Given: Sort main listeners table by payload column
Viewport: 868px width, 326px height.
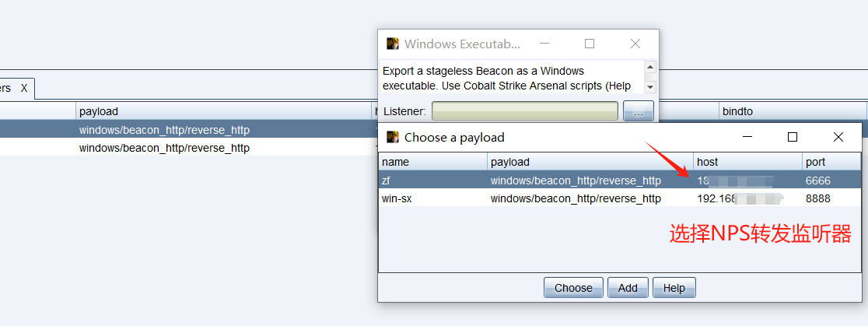Looking at the screenshot, I should [224, 111].
